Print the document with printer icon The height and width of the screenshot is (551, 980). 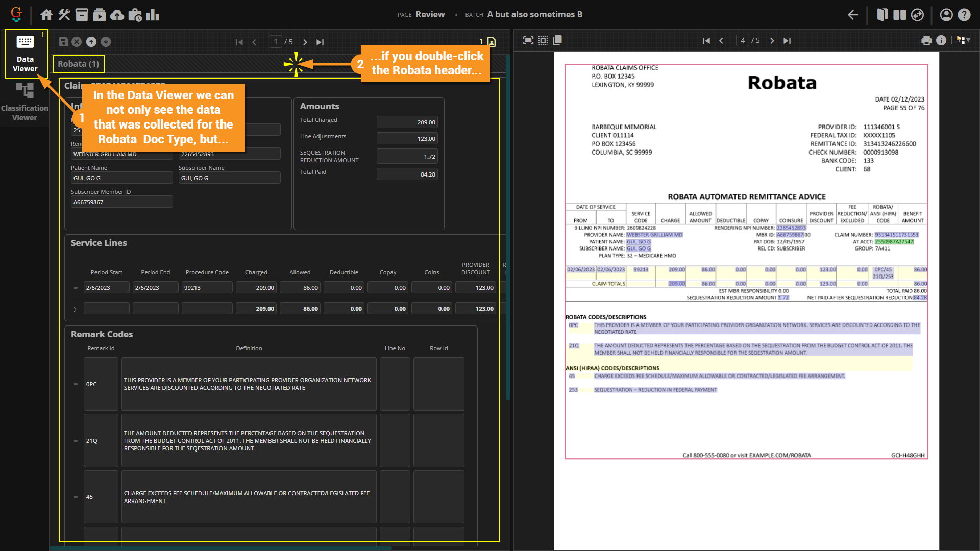point(926,40)
